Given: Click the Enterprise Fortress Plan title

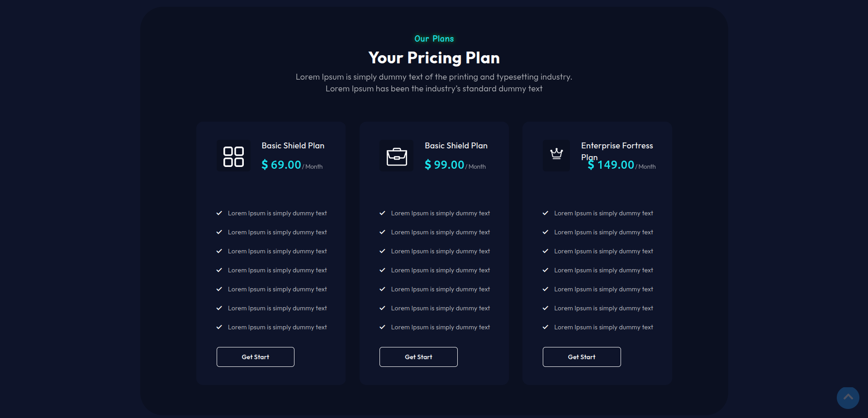Looking at the screenshot, I should pyautogui.click(x=617, y=146).
